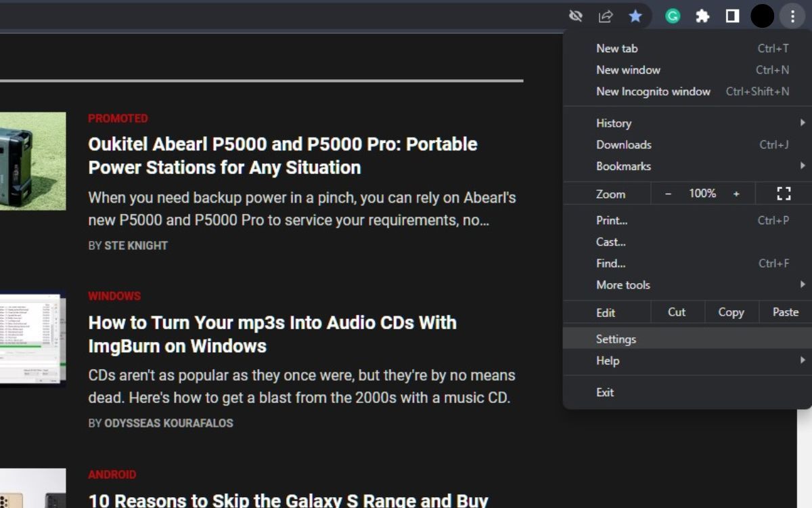Close the Chrome three-dot menu button

[x=792, y=16]
